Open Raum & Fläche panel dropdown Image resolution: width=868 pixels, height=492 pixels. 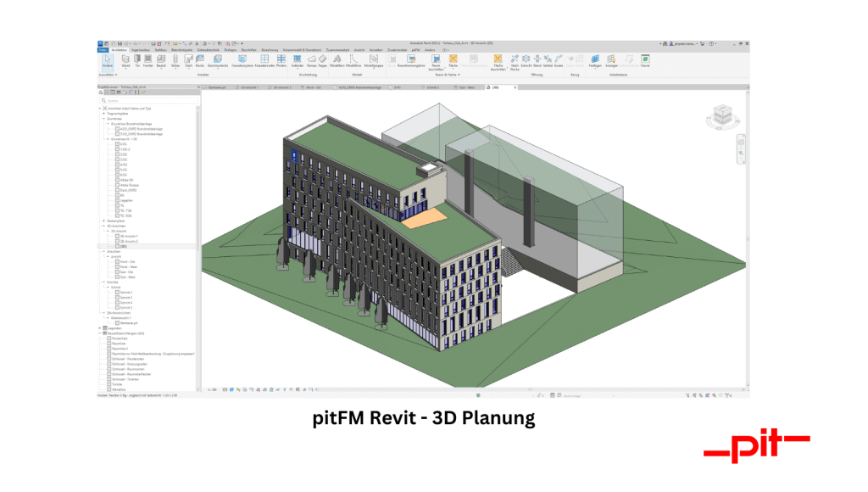[x=448, y=75]
